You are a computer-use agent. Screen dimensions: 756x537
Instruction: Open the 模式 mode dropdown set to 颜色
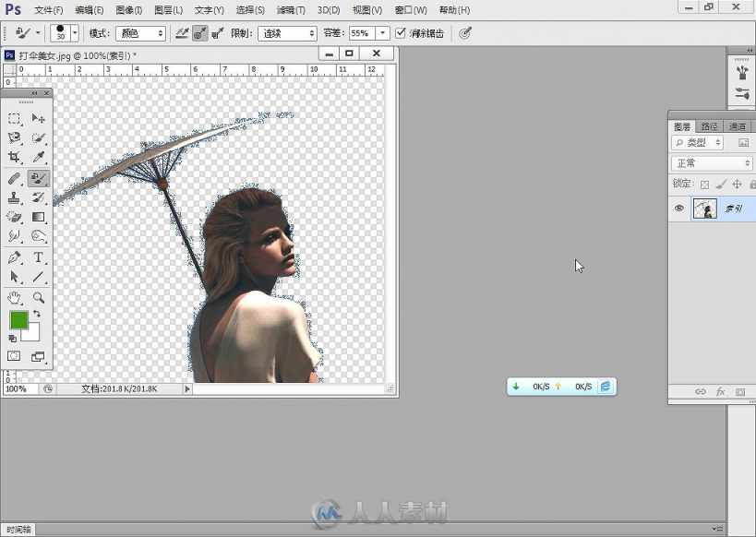[140, 33]
